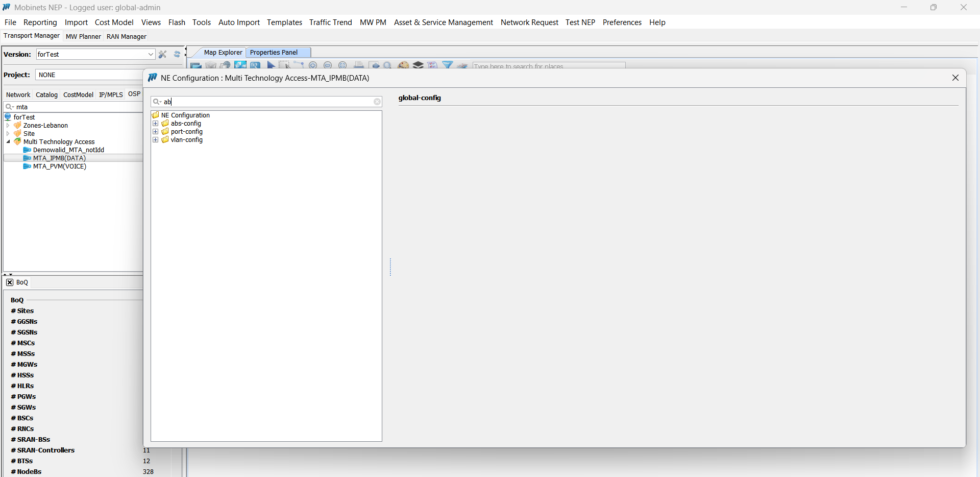980x477 pixels.
Task: Expand the port-config folder node
Action: [156, 132]
